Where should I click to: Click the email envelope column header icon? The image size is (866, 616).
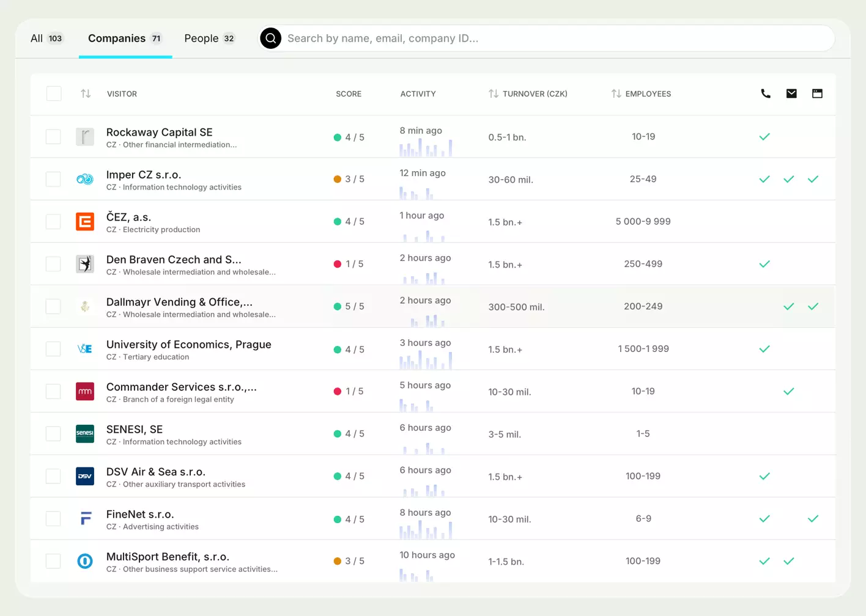(x=791, y=94)
